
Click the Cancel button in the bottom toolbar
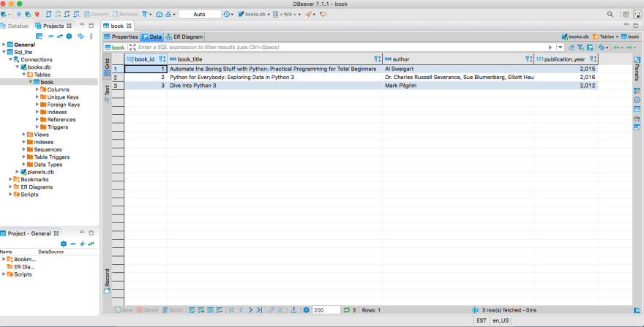click(147, 310)
